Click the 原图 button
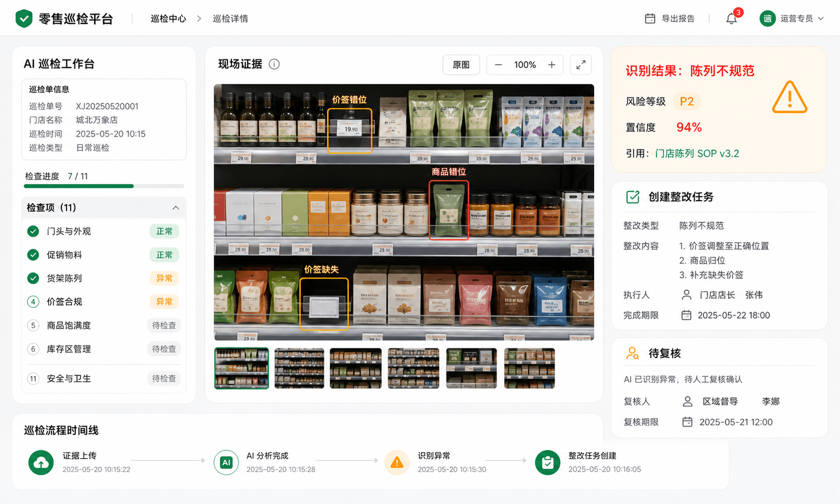This screenshot has width=840, height=504. [461, 65]
